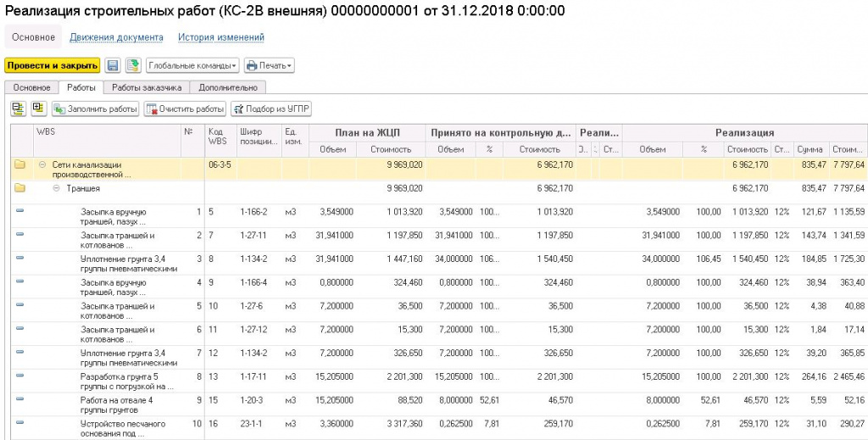The width and height of the screenshot is (868, 440).
Task: Click the second tree icon above the WBS column
Action: [x=38, y=109]
